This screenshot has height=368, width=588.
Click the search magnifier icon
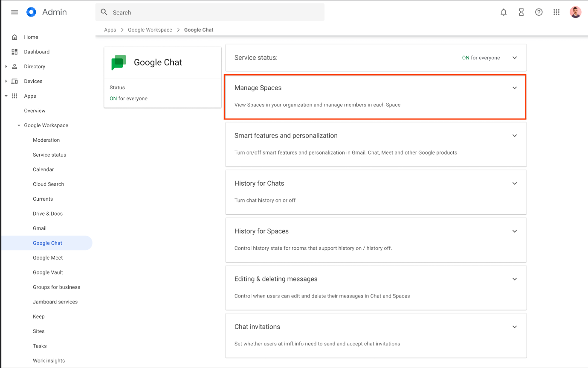104,12
